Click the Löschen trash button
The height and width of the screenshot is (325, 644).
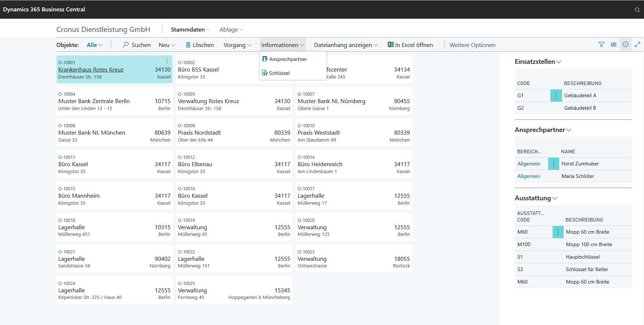(199, 45)
